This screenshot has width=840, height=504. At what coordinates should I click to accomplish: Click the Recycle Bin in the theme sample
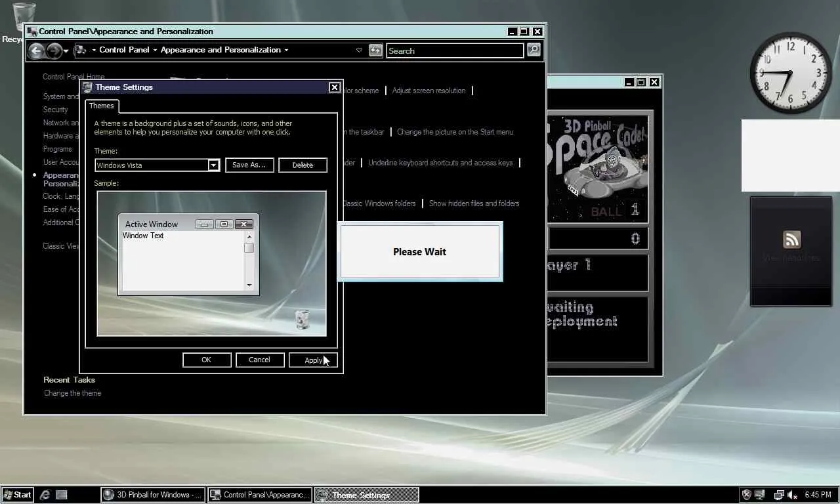[302, 320]
